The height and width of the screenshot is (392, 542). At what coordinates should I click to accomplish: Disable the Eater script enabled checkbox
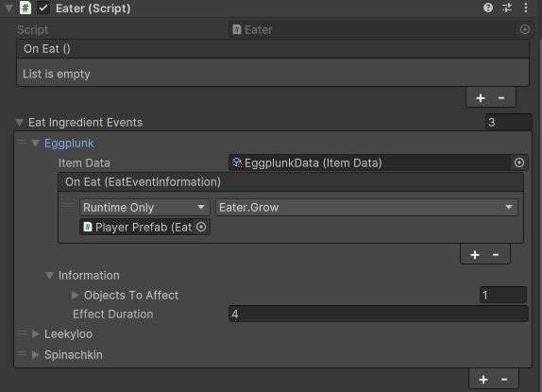point(43,8)
